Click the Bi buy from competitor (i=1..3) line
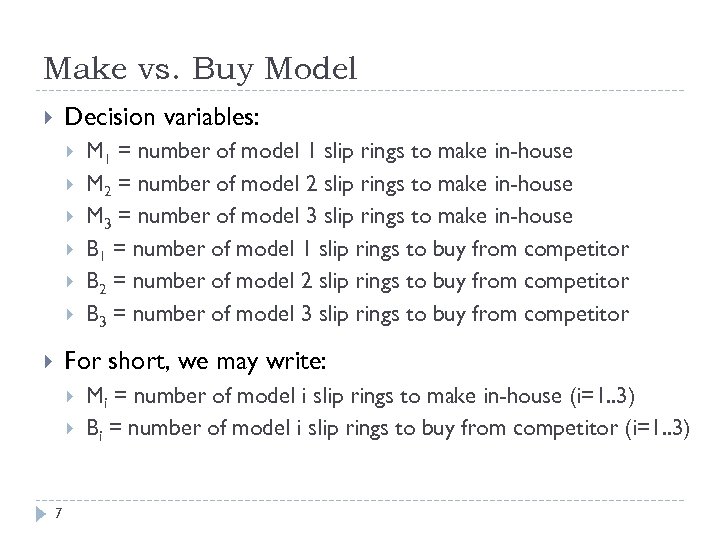The image size is (720, 540). tap(389, 428)
